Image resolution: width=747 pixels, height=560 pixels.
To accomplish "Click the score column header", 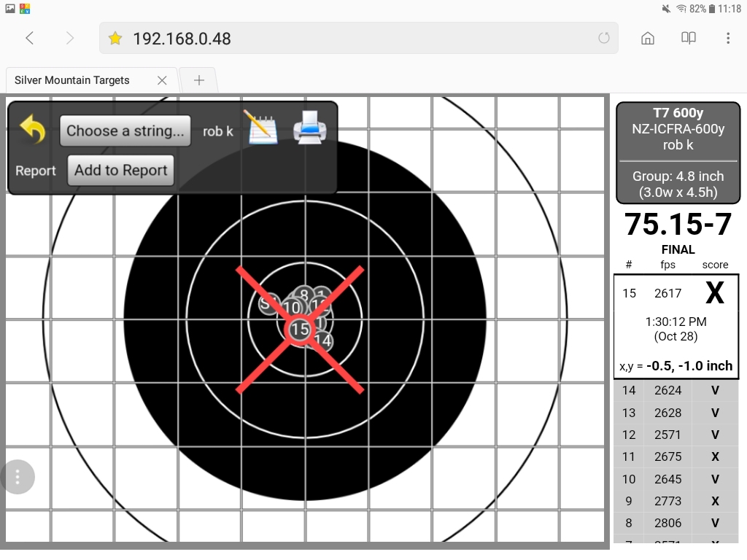I will coord(715,265).
